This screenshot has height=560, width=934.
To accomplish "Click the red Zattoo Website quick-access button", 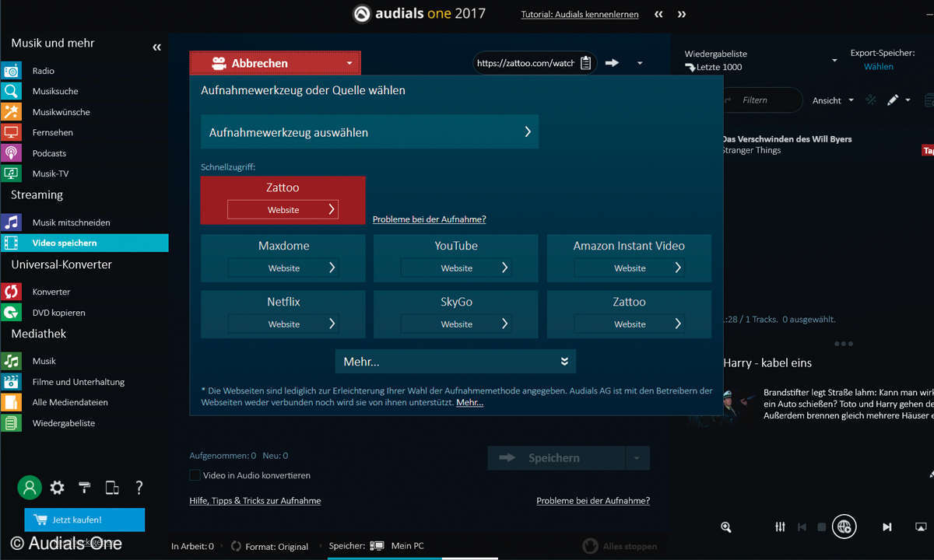I will click(283, 210).
